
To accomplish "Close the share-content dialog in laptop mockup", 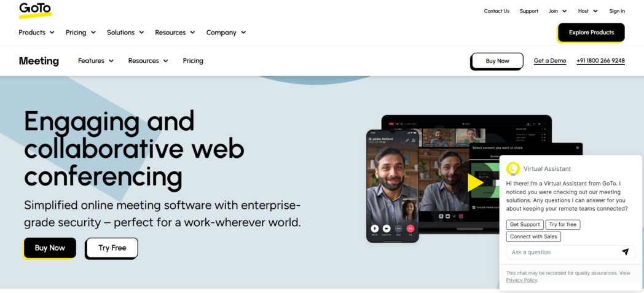I will [577, 148].
